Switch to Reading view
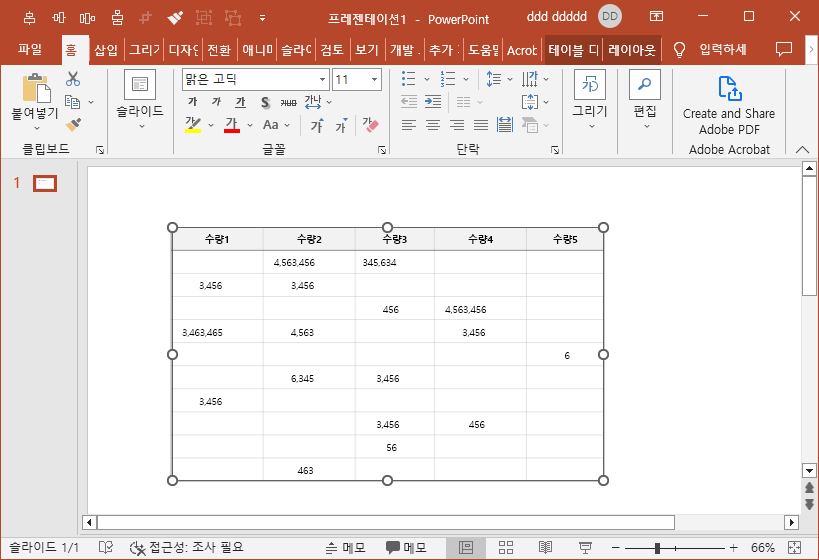The height and width of the screenshot is (560, 819). tap(545, 547)
